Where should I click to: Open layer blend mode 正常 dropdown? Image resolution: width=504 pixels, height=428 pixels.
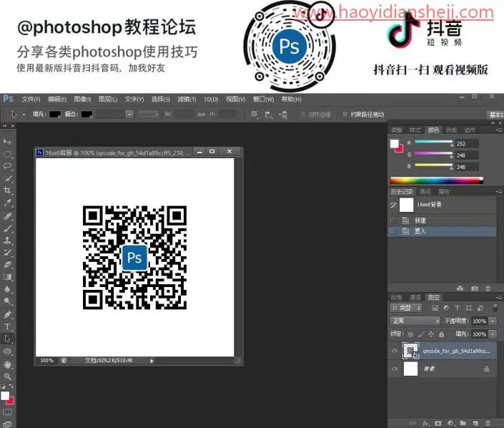415,321
